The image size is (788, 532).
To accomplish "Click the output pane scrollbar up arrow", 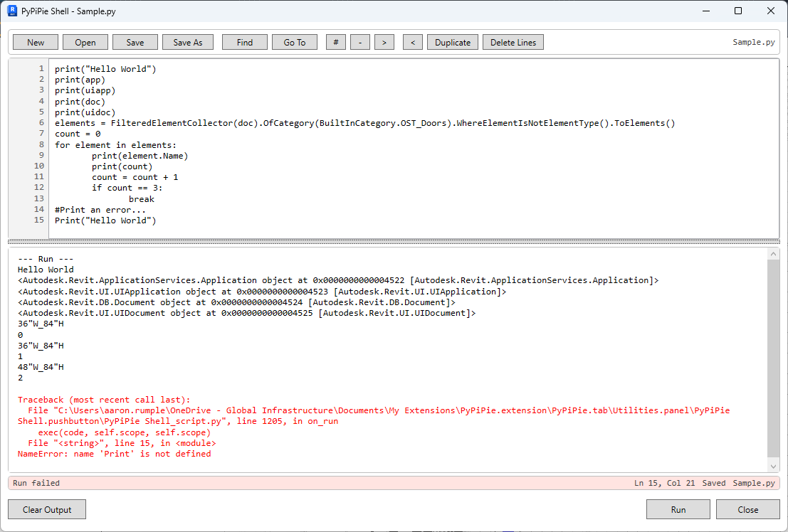I will click(x=774, y=253).
